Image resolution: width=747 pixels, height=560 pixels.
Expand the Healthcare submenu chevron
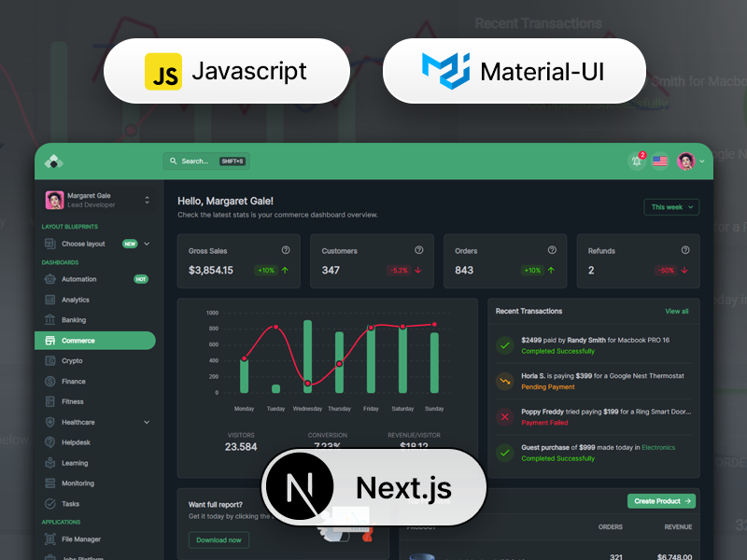pyautogui.click(x=147, y=422)
